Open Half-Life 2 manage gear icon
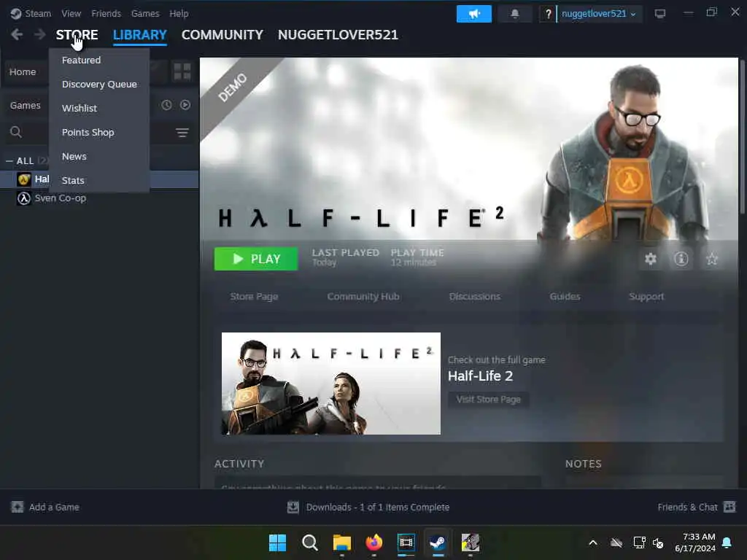Viewport: 747px width, 560px height. [651, 259]
